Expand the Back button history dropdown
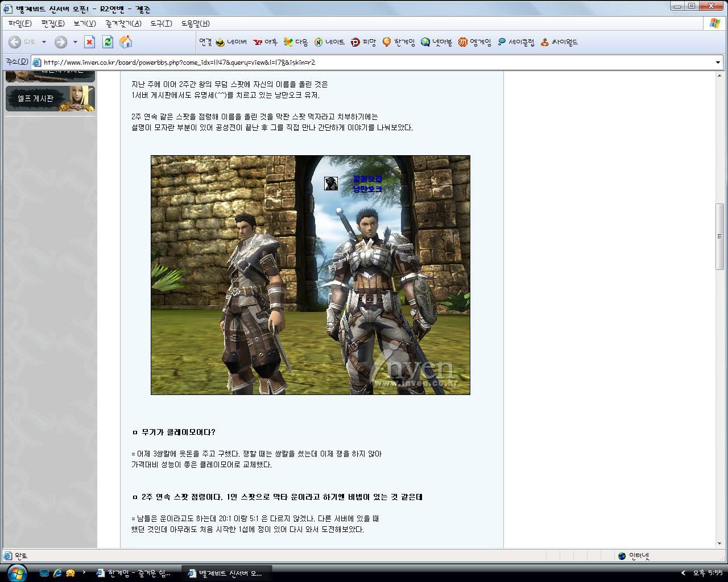 tap(44, 41)
